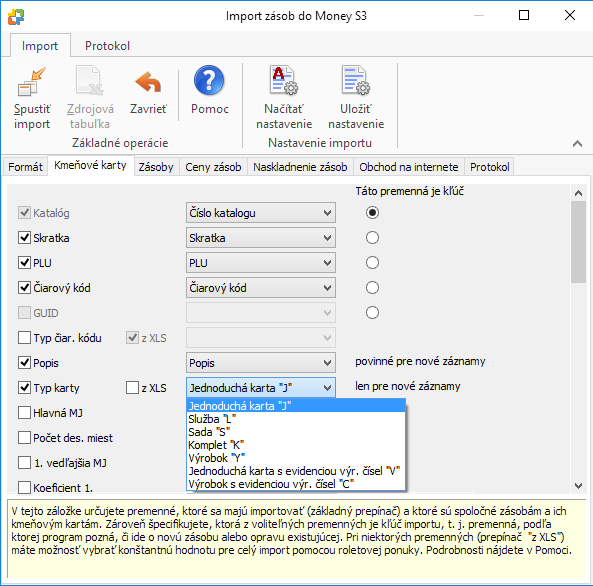The image size is (593, 586).
Task: Close the Import zásob window
Action: (570, 15)
